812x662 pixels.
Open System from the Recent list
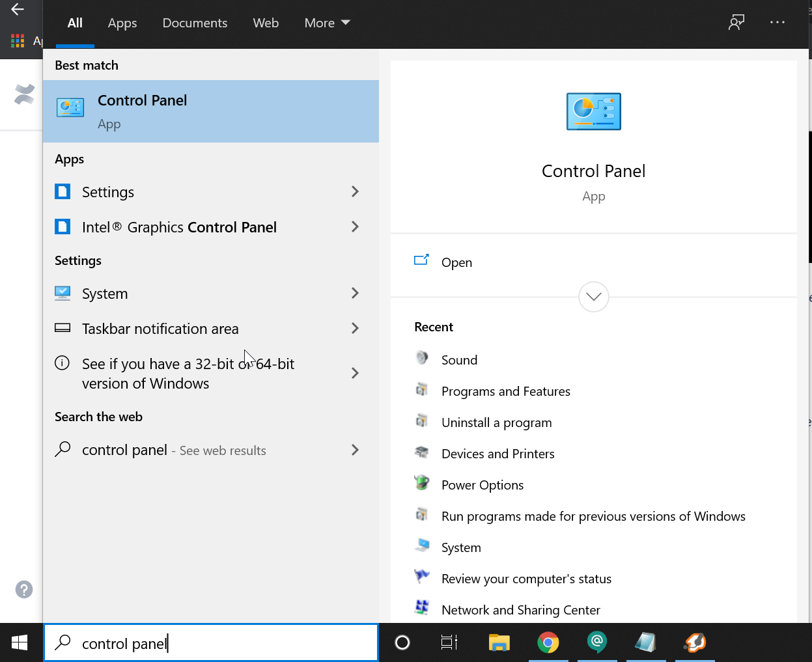coord(461,547)
